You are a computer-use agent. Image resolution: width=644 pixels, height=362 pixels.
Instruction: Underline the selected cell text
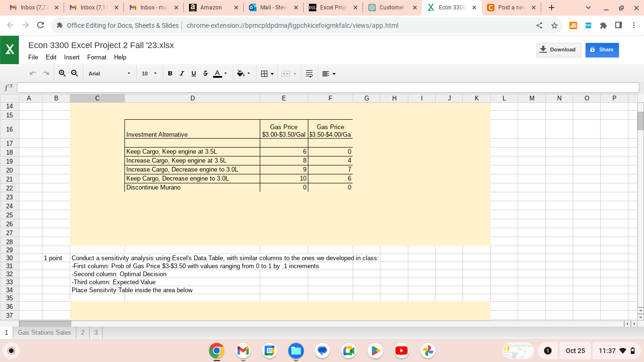pyautogui.click(x=193, y=73)
